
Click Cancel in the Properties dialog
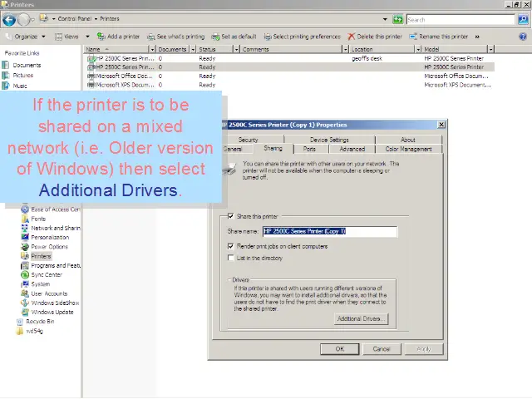[x=382, y=349]
